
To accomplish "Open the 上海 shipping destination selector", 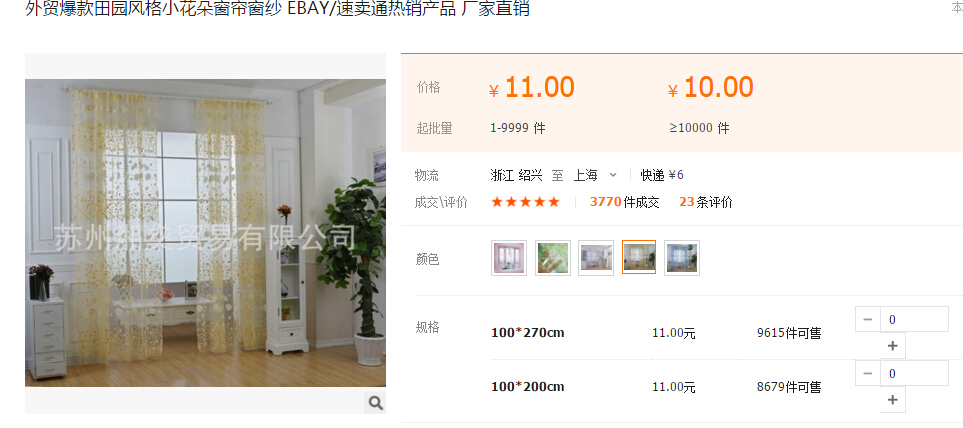I will 595,176.
